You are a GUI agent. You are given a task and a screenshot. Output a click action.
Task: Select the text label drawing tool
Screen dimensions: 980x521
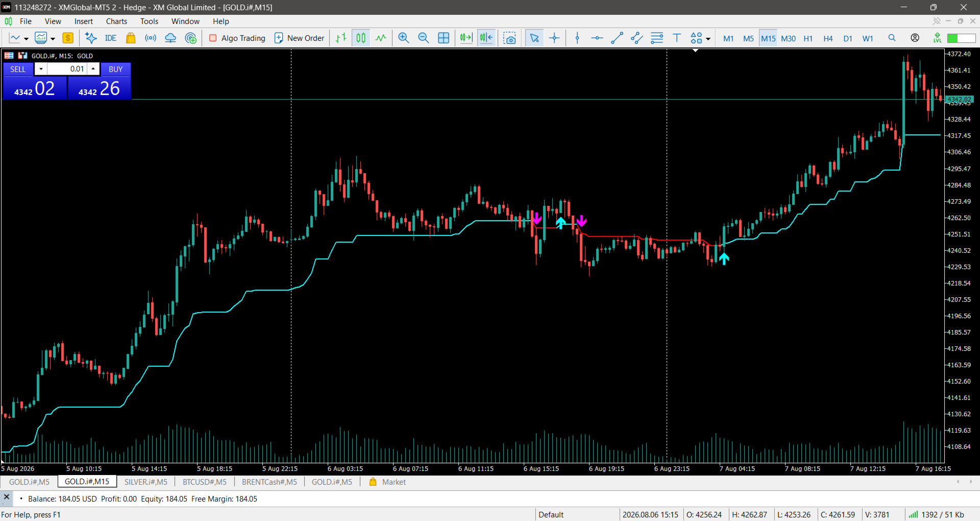(x=677, y=38)
